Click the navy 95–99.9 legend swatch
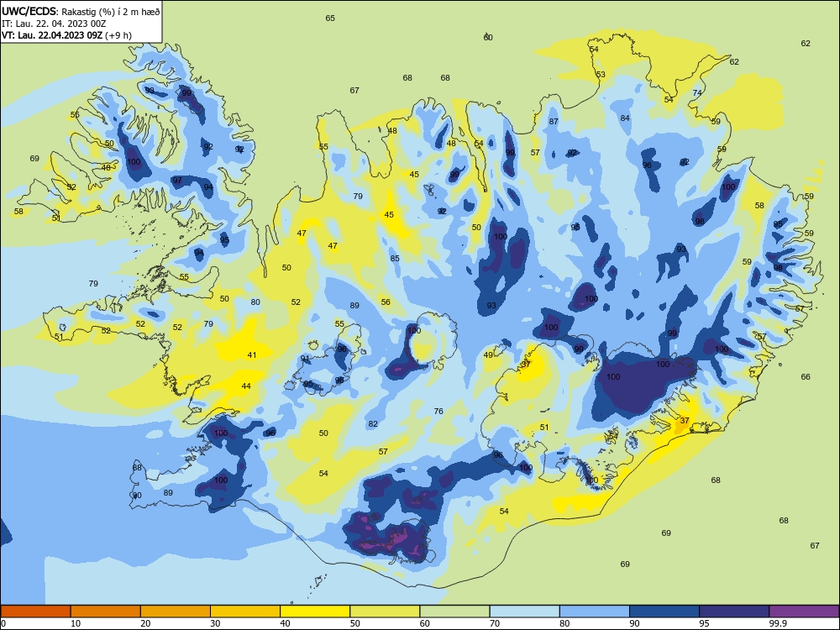Viewport: 840px width, 630px height. click(x=734, y=612)
